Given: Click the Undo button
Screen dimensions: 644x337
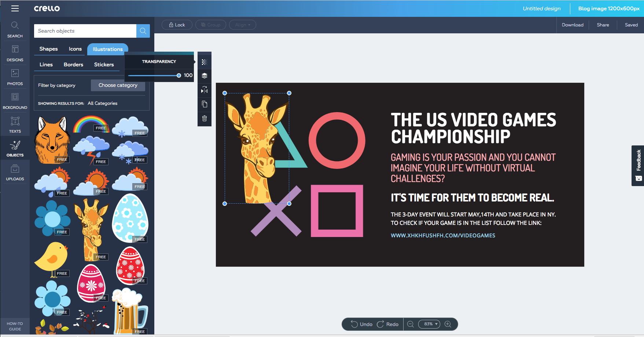Looking at the screenshot, I should pos(361,324).
